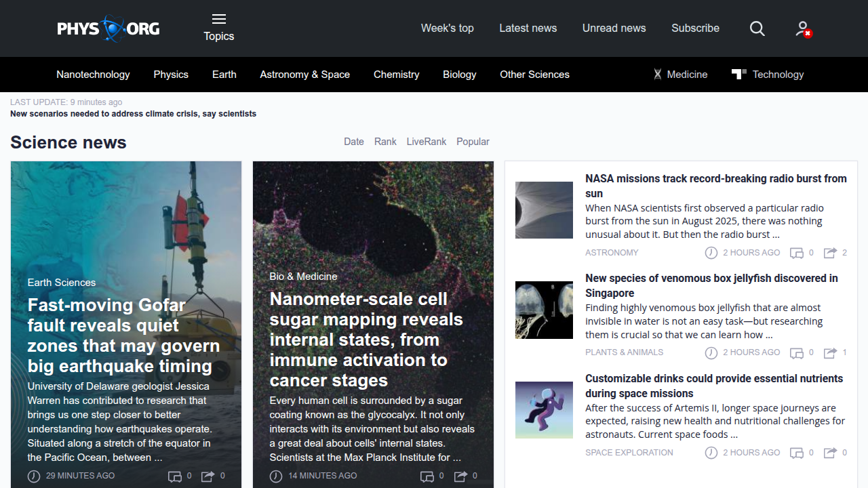Open climate crisis scenarios headline

click(133, 114)
